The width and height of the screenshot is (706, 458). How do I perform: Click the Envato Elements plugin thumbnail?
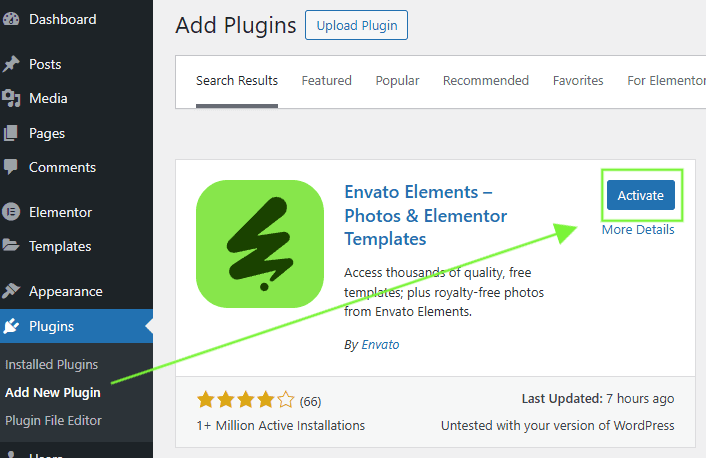[x=260, y=243]
